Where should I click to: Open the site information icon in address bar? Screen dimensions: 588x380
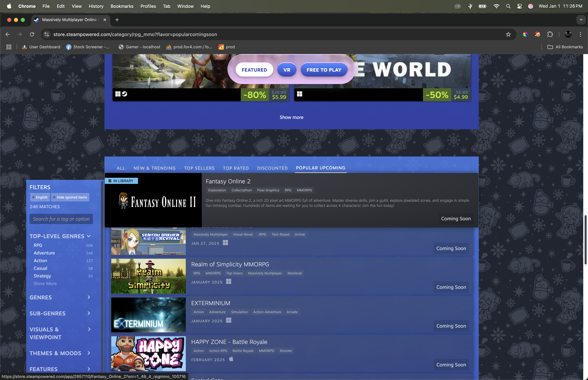click(x=47, y=34)
